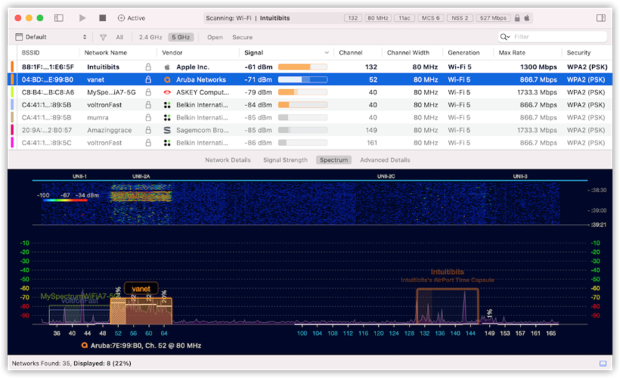Click the 527 Mbps badge in scanning bar

tap(493, 18)
